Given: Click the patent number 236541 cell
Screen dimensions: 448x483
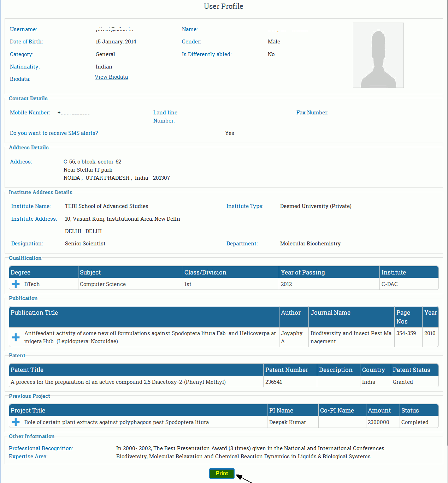Looking at the screenshot, I should tap(274, 382).
